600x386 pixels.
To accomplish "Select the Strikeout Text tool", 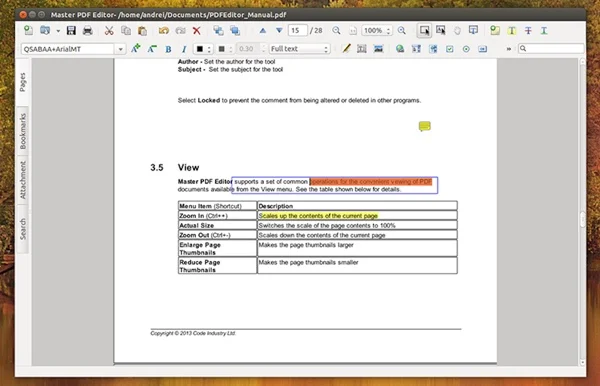I will (x=528, y=30).
